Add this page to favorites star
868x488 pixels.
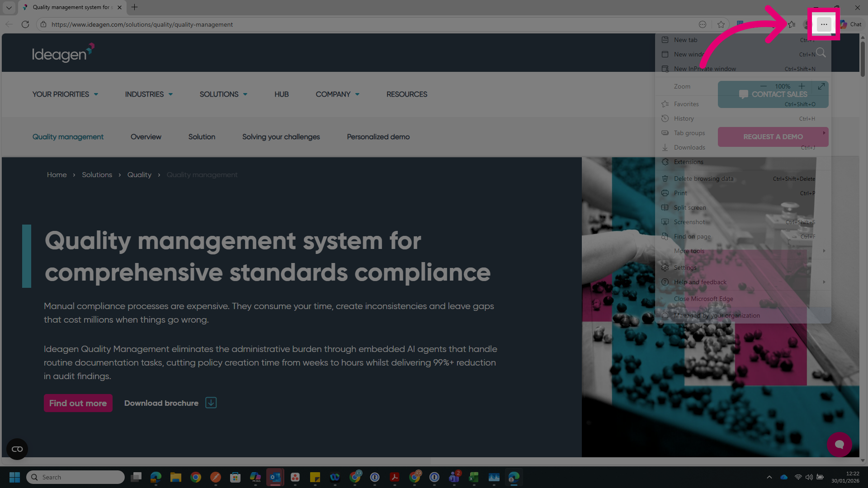(x=721, y=24)
